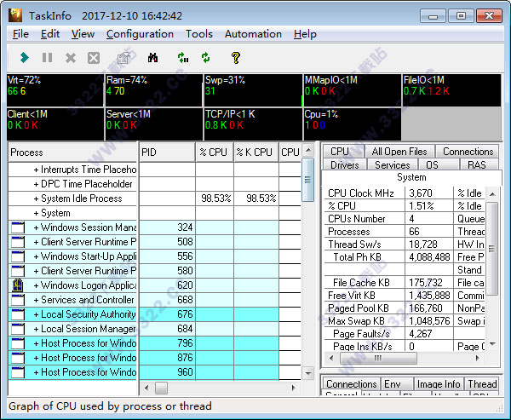Screen dimensions: 511x420
Task: Click the Pause toolbar icon
Action: [x=47, y=58]
